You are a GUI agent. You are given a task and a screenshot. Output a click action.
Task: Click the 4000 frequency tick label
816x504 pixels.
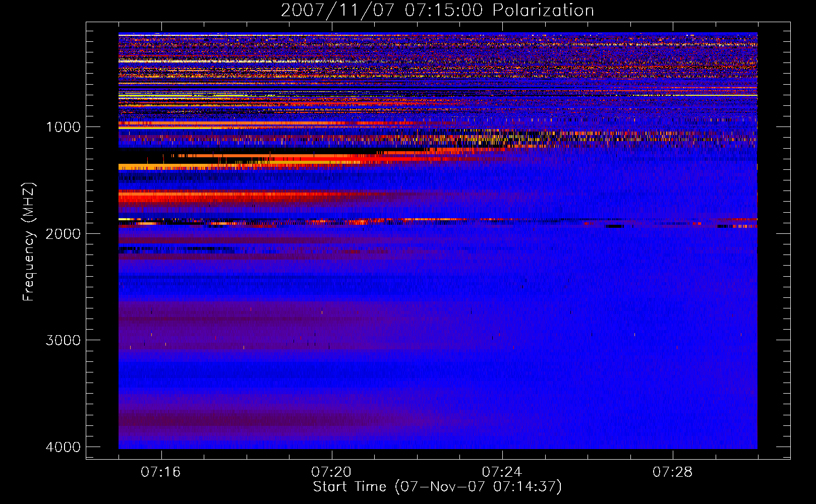click(63, 447)
